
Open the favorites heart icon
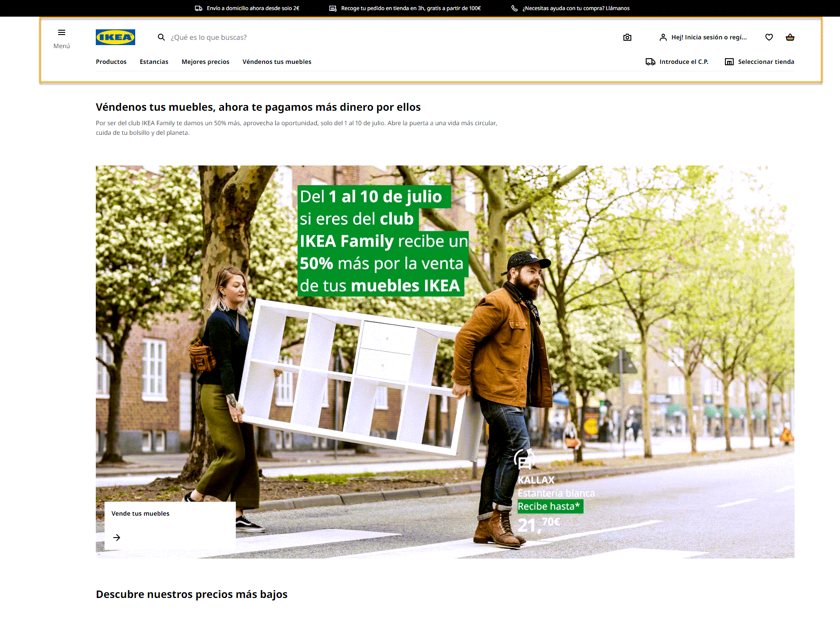pos(769,37)
